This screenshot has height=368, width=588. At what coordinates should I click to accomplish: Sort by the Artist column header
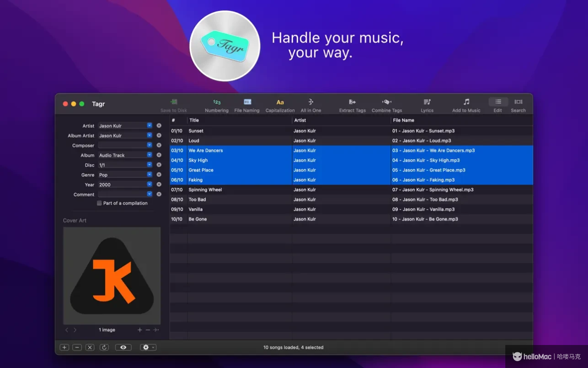click(x=341, y=120)
